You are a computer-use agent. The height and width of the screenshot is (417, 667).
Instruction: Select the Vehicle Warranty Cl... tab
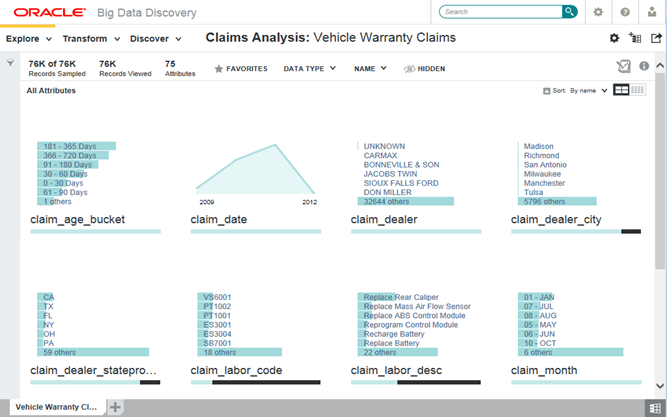pyautogui.click(x=56, y=407)
